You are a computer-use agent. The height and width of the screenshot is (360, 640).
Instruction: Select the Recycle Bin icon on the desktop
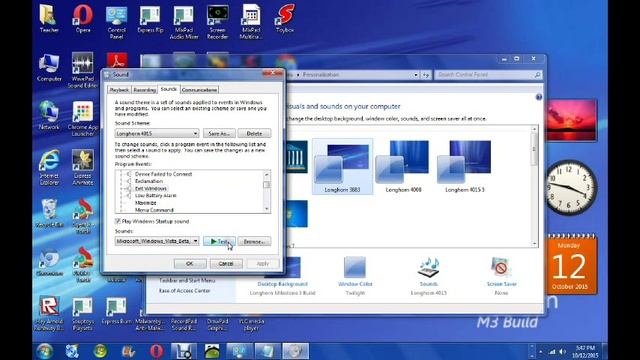[x=49, y=213]
